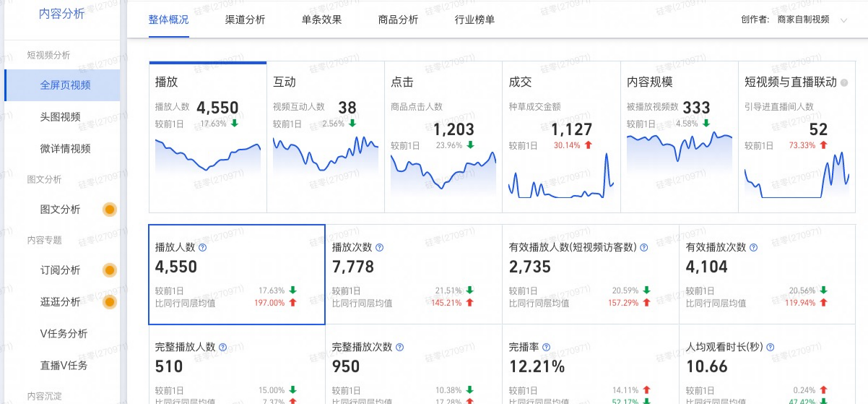Select 头图视频 in the sidebar
This screenshot has height=404, width=868.
pos(60,117)
